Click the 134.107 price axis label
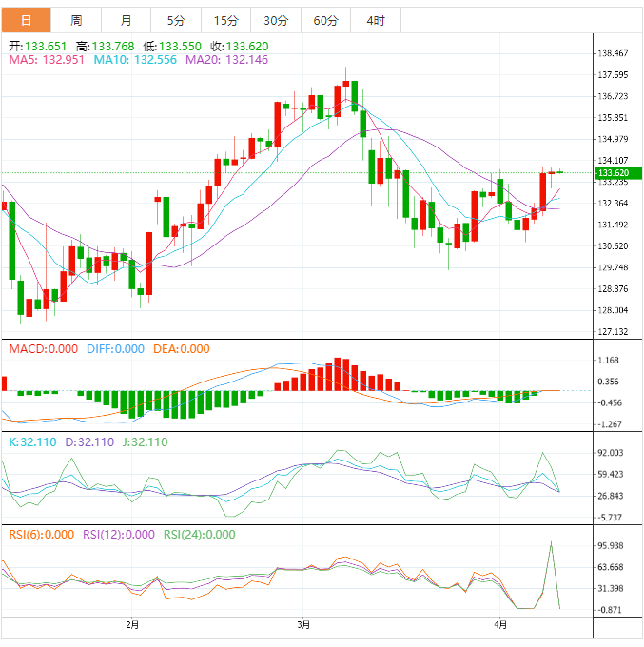The width and height of the screenshot is (644, 647). [613, 161]
